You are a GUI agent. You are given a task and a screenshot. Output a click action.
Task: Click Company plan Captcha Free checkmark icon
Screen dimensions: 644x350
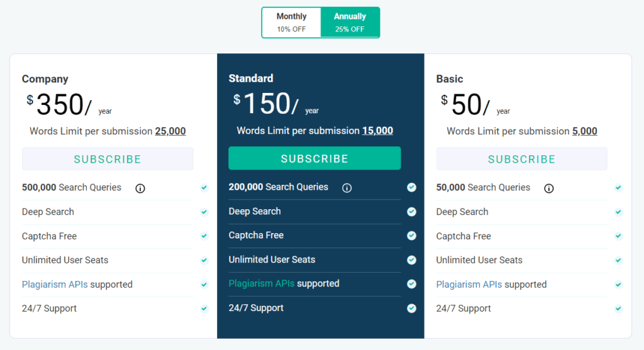(x=204, y=236)
